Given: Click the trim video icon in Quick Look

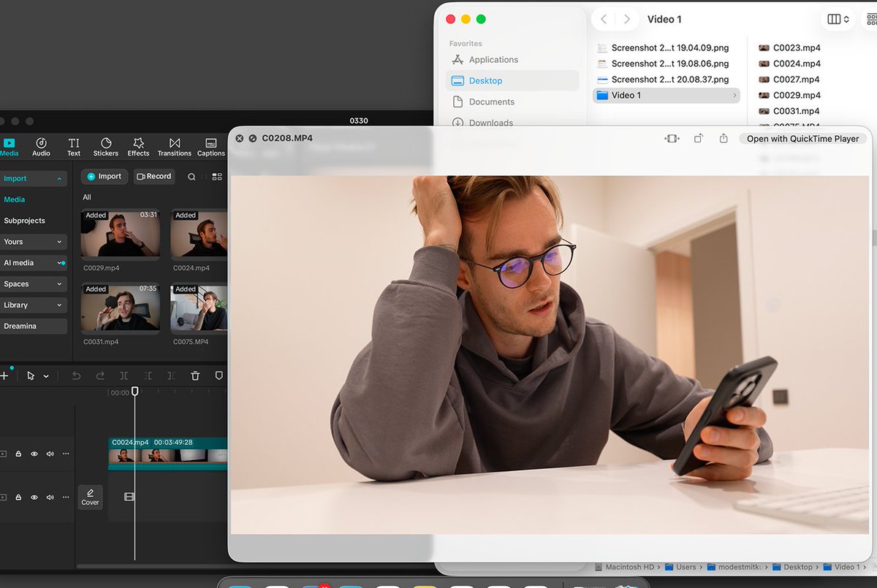Looking at the screenshot, I should [672, 139].
